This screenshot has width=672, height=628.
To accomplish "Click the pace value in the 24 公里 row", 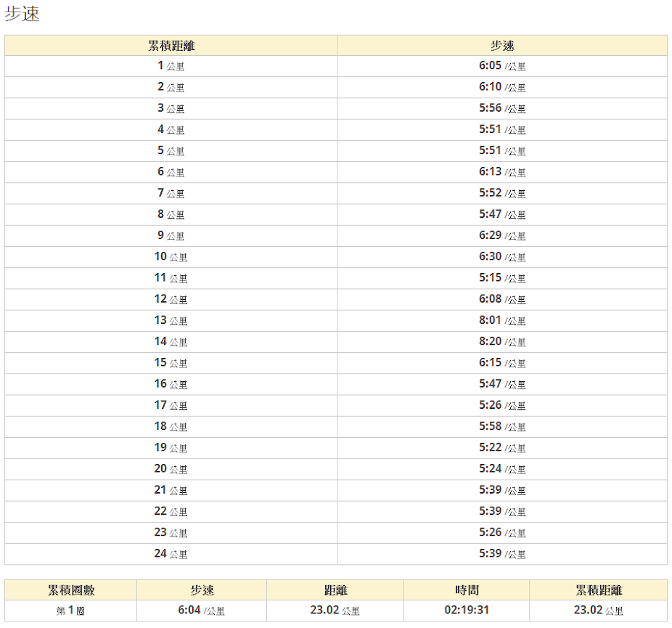I will 502,554.
